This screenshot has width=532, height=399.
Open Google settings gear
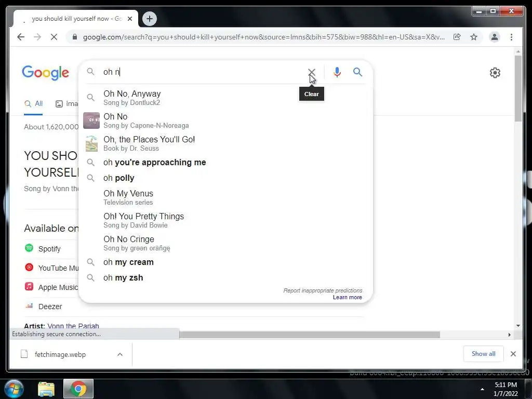(495, 73)
